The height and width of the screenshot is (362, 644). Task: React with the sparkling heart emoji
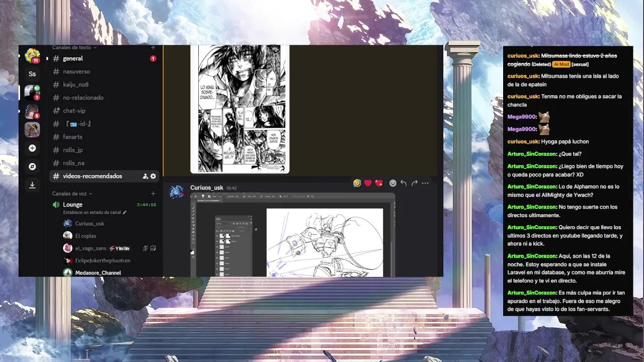tap(379, 183)
